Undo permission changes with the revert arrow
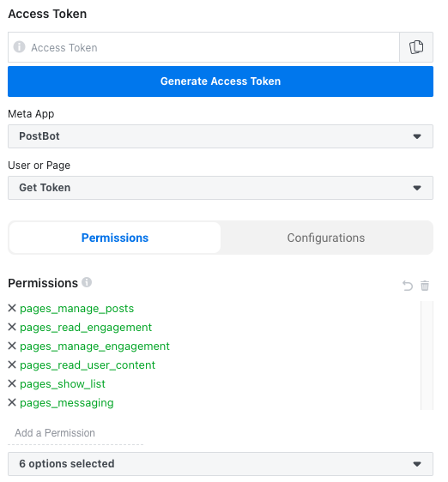 [408, 286]
